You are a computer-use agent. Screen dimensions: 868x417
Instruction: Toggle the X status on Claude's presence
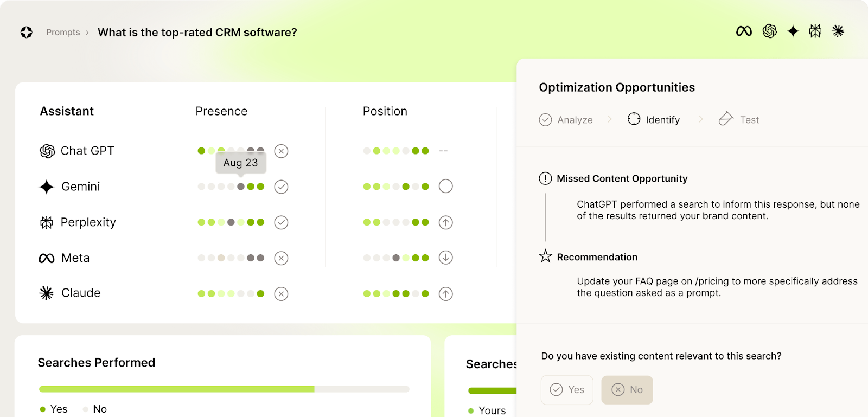(x=281, y=293)
